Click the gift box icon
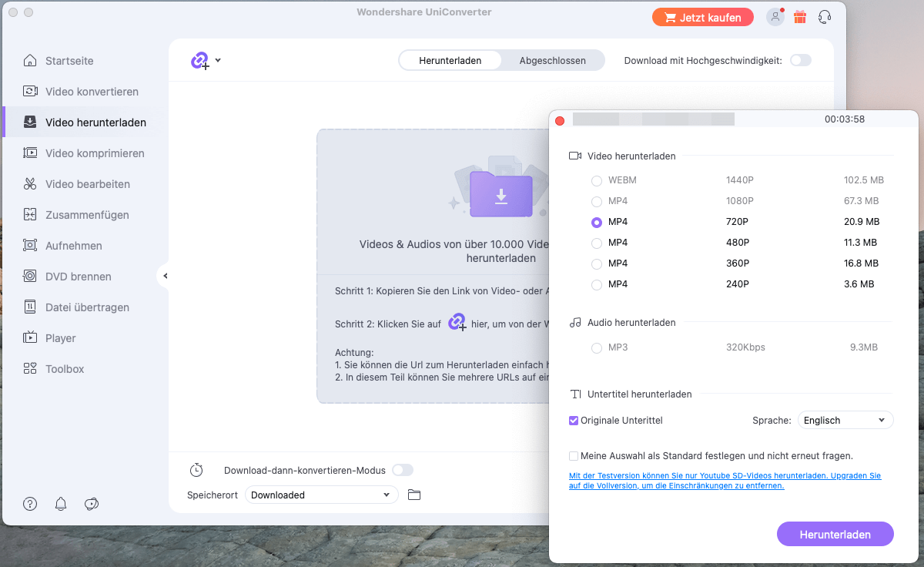Screen dimensions: 924x567 800,17
